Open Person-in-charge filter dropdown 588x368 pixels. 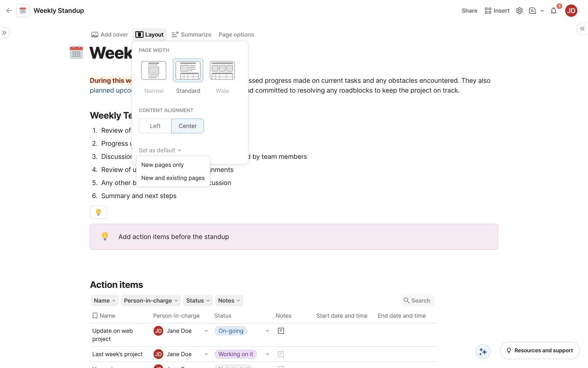pos(151,301)
